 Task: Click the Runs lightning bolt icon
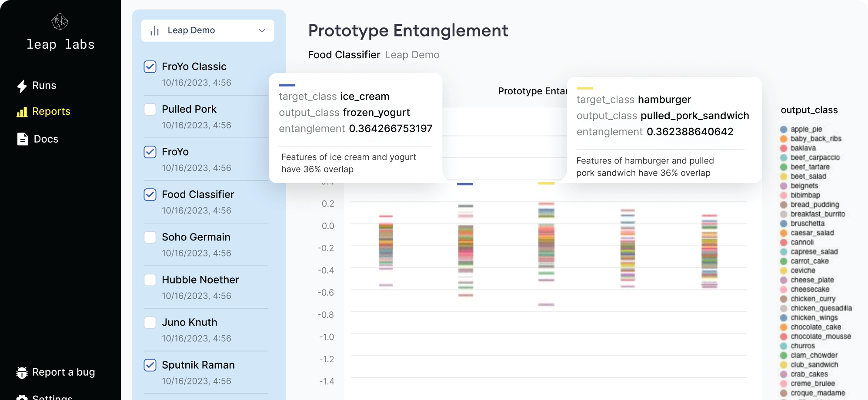22,86
